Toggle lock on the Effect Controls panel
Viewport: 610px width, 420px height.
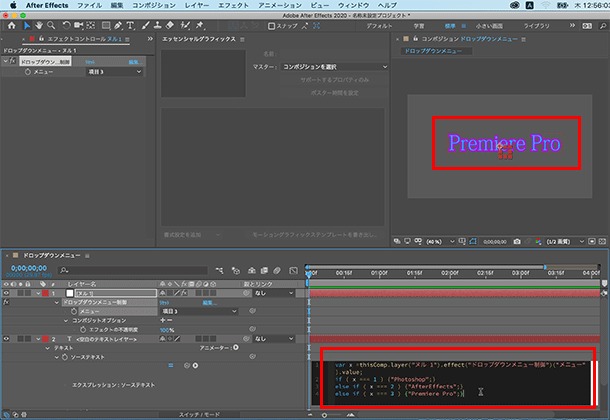(x=41, y=38)
